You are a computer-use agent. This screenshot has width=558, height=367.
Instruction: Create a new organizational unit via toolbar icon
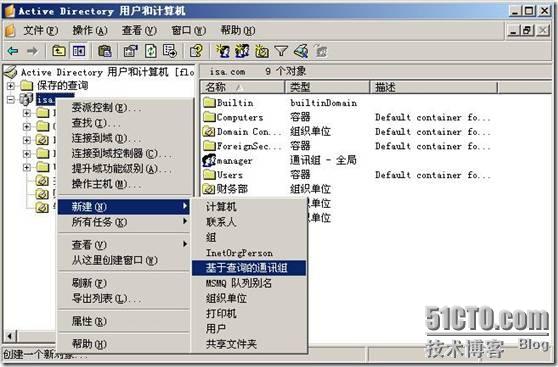(x=262, y=51)
